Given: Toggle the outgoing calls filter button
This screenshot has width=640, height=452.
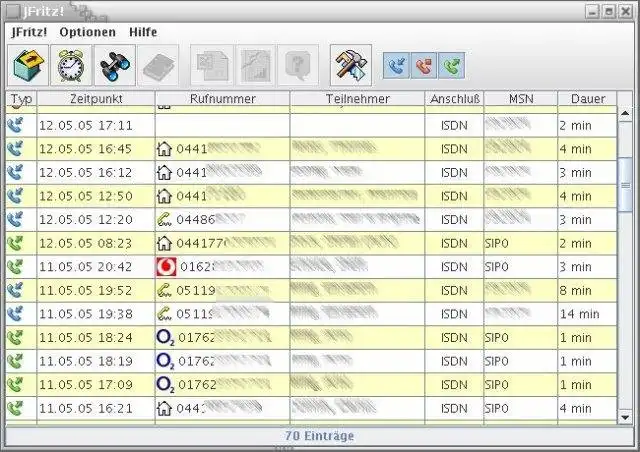Looking at the screenshot, I should [451, 65].
